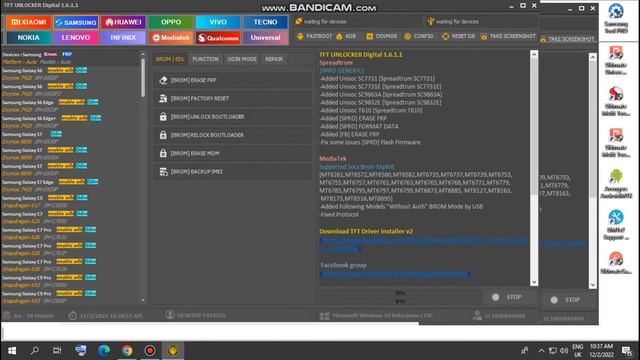Click TAKE SCREENSHOT in the front window
640x360 pixels.
[x=508, y=36]
